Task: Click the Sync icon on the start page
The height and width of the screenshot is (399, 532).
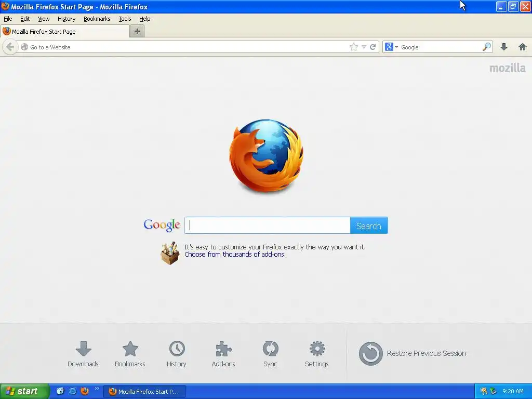Action: pyautogui.click(x=270, y=349)
